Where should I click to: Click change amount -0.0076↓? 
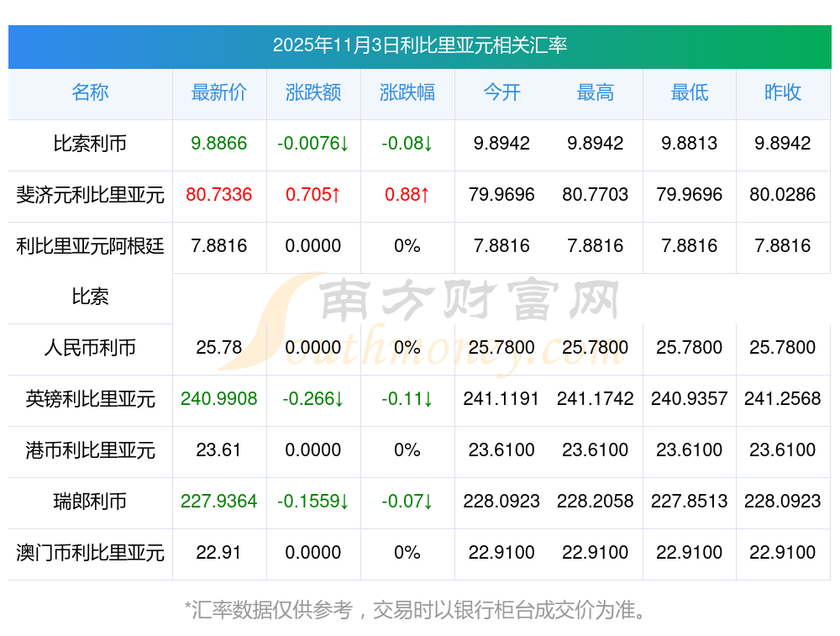click(x=312, y=143)
